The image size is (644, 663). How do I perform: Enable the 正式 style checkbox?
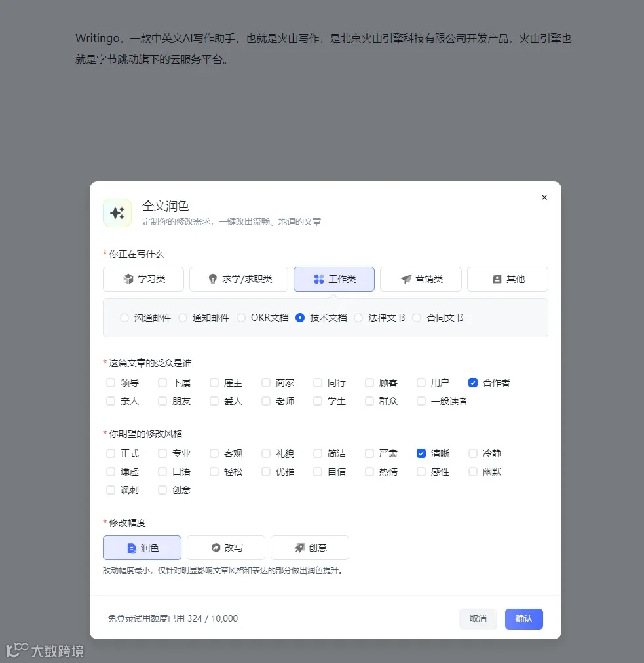pos(111,453)
